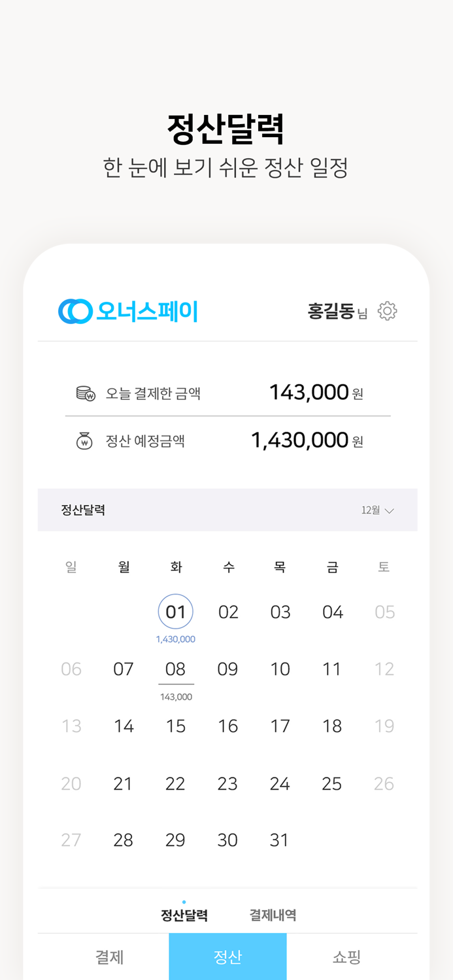
Task: Switch to the 결제내역 tab
Action: pos(273,915)
